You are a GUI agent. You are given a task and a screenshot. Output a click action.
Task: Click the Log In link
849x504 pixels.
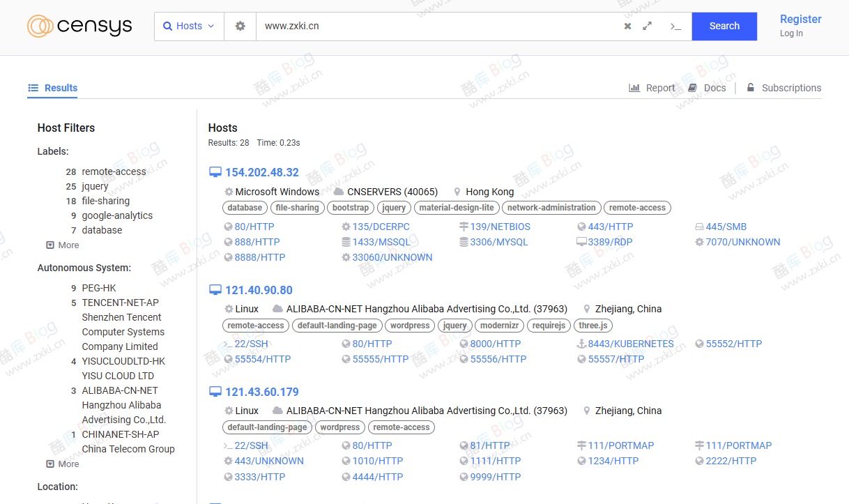[791, 33]
